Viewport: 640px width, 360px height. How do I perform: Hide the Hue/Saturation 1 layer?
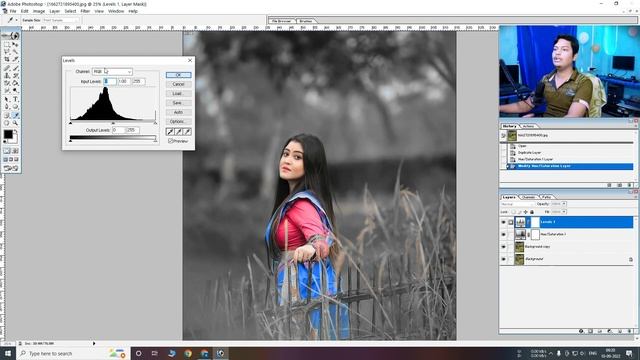(x=503, y=234)
